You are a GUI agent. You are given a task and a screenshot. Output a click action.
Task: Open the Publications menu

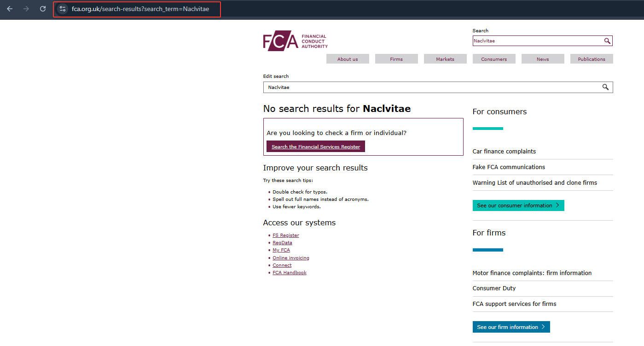[x=592, y=59]
